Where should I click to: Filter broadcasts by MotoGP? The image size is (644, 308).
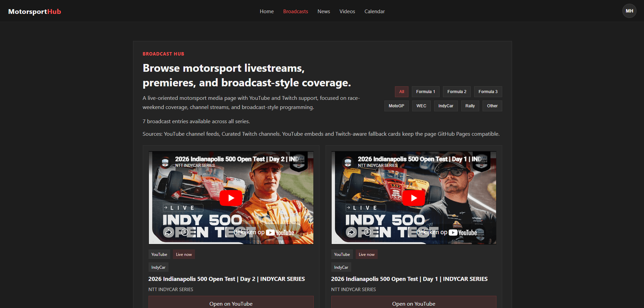coord(396,106)
